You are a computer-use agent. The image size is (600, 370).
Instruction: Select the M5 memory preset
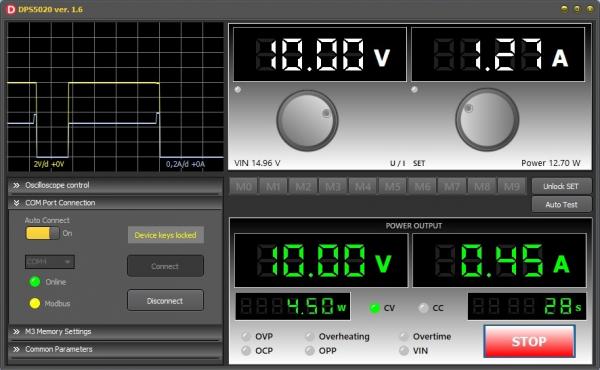(x=393, y=186)
